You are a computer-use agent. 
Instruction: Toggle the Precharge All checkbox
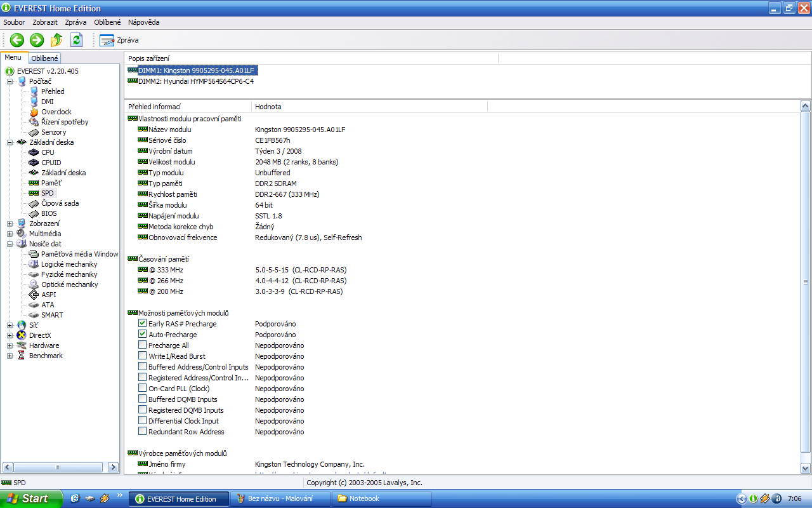click(143, 345)
